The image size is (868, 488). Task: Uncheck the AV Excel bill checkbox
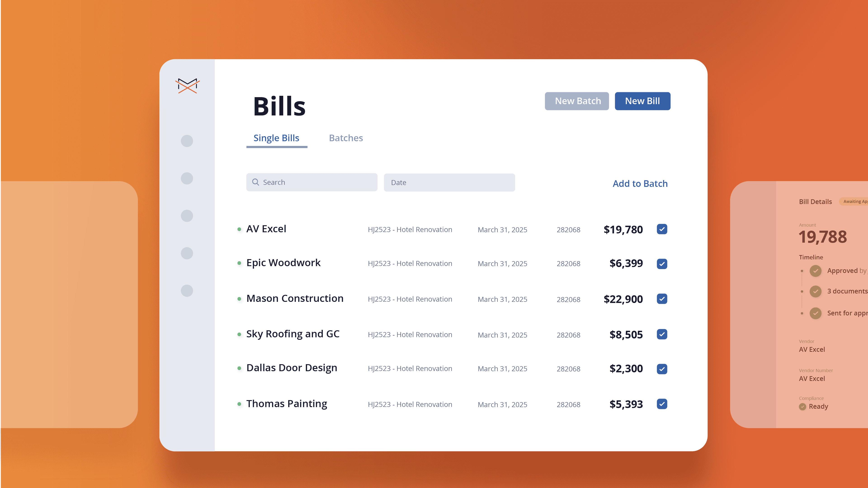[662, 229]
